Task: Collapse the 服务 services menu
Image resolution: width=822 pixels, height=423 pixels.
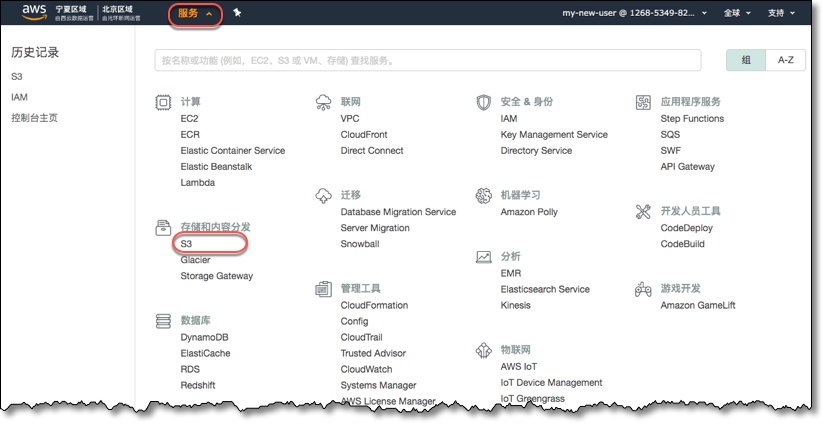Action: click(x=196, y=14)
